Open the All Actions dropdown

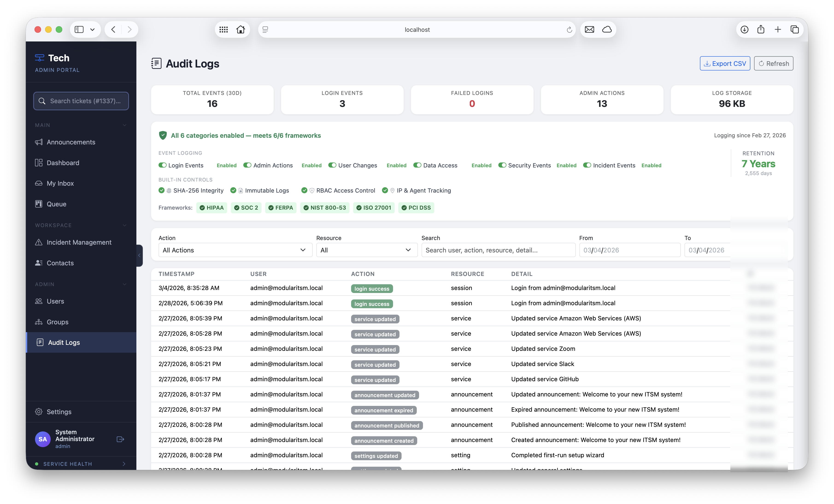pos(235,250)
